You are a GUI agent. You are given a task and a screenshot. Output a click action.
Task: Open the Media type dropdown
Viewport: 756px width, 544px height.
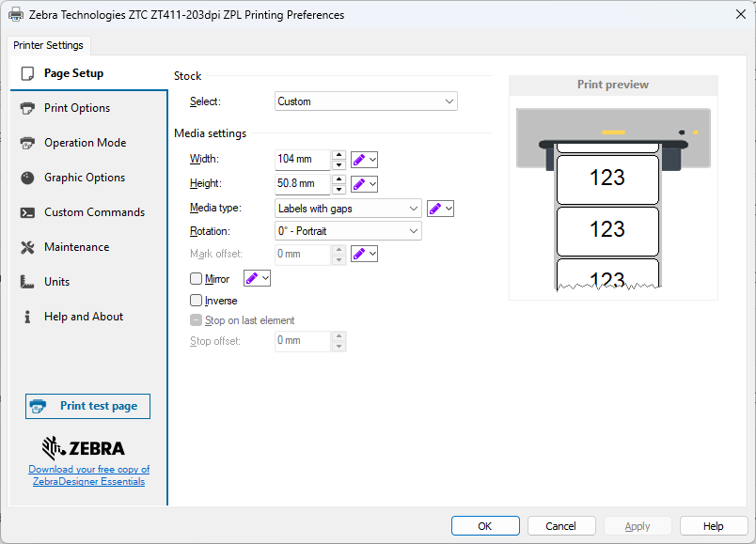[x=348, y=209]
